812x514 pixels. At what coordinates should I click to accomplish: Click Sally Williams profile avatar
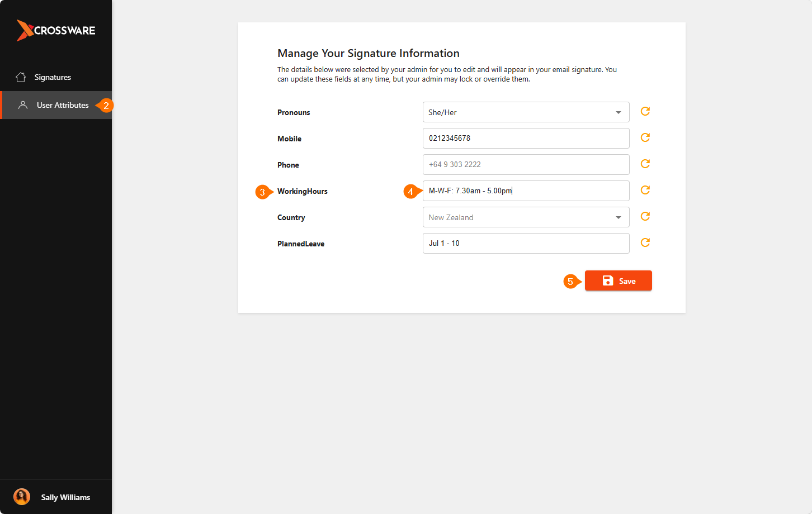tap(22, 497)
